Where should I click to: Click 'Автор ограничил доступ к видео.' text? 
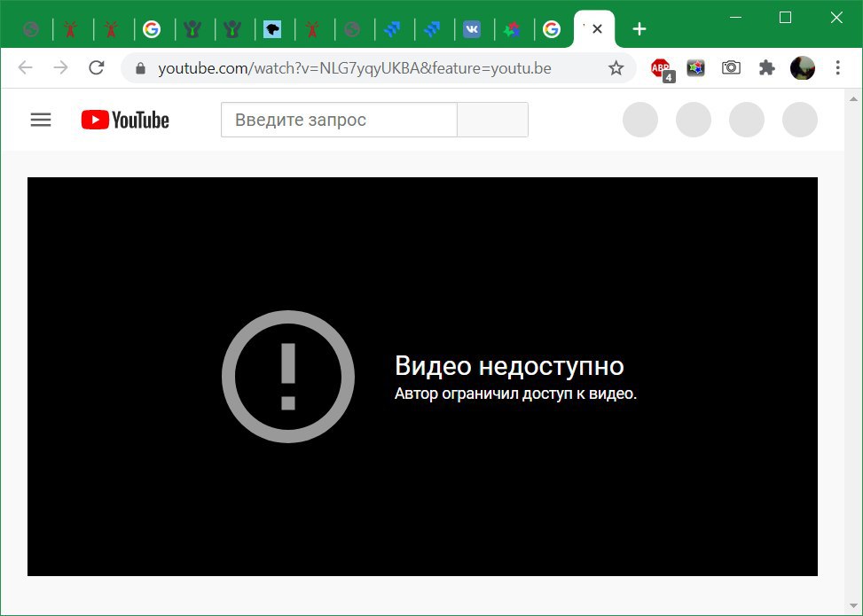pyautogui.click(x=515, y=394)
